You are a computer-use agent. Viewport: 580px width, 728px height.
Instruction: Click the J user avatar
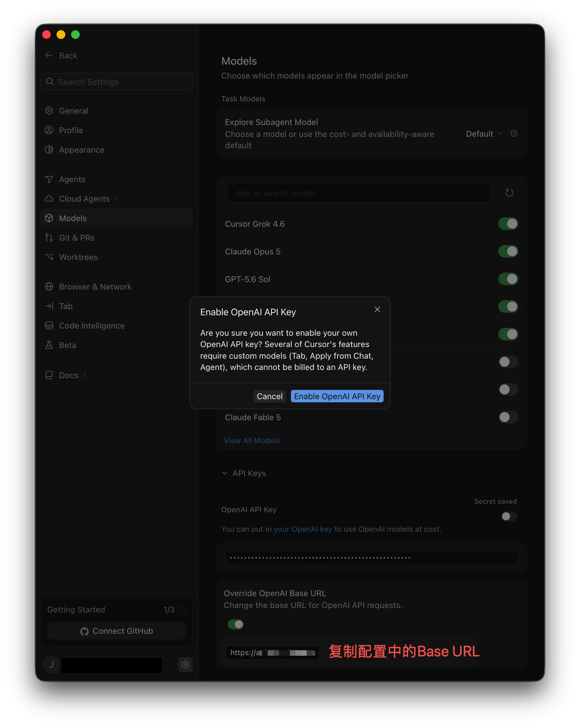point(51,665)
